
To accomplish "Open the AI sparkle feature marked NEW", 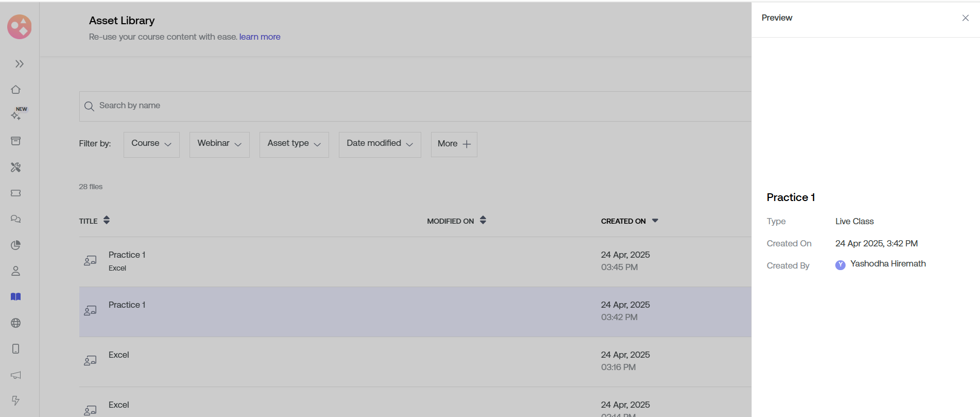I will click(x=16, y=115).
